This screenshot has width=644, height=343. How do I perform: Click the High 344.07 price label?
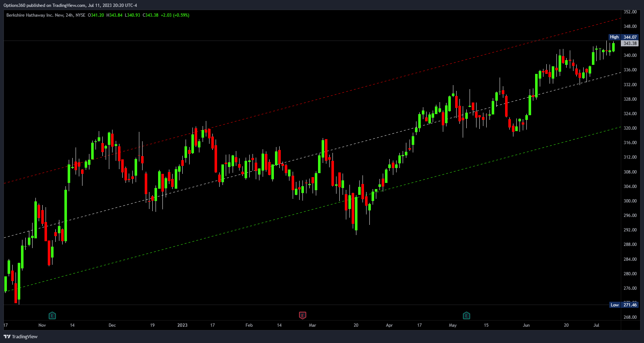[x=623, y=37]
